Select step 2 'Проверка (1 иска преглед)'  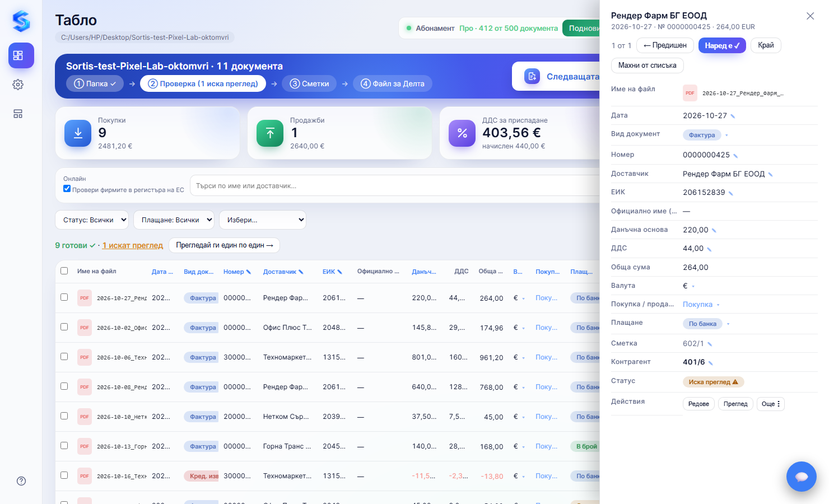(x=203, y=83)
